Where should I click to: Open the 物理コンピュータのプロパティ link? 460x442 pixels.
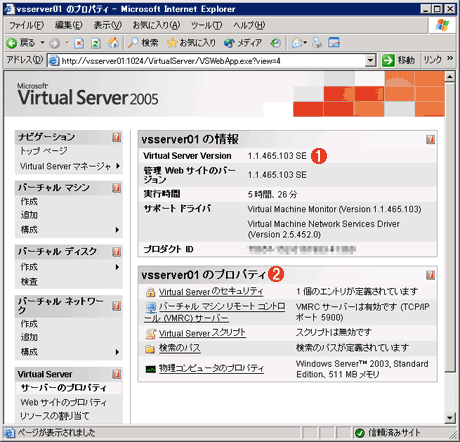click(211, 369)
